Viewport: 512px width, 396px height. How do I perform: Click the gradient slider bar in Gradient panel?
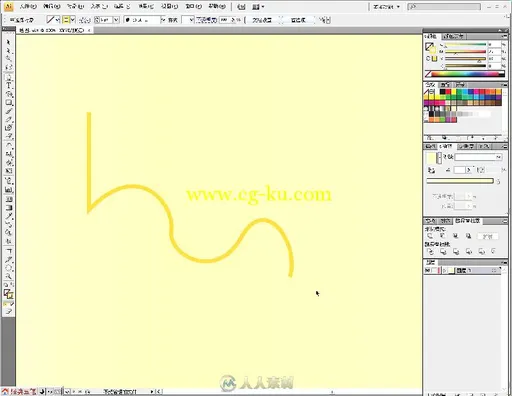460,181
